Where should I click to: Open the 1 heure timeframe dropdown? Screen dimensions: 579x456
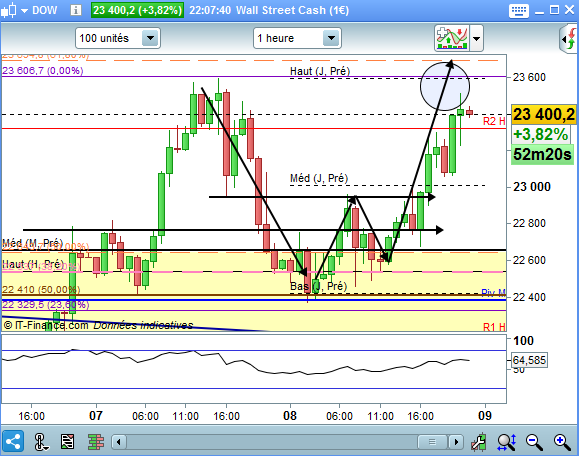tap(331, 38)
